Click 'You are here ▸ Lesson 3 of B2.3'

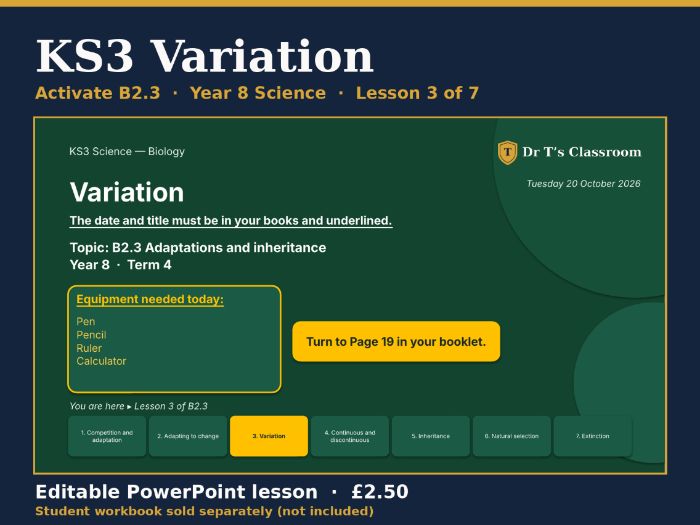pyautogui.click(x=138, y=406)
